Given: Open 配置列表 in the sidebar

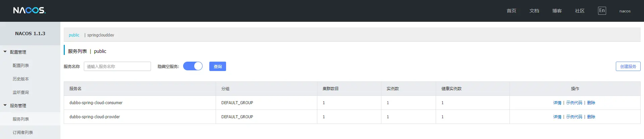Looking at the screenshot, I should click(x=21, y=65).
